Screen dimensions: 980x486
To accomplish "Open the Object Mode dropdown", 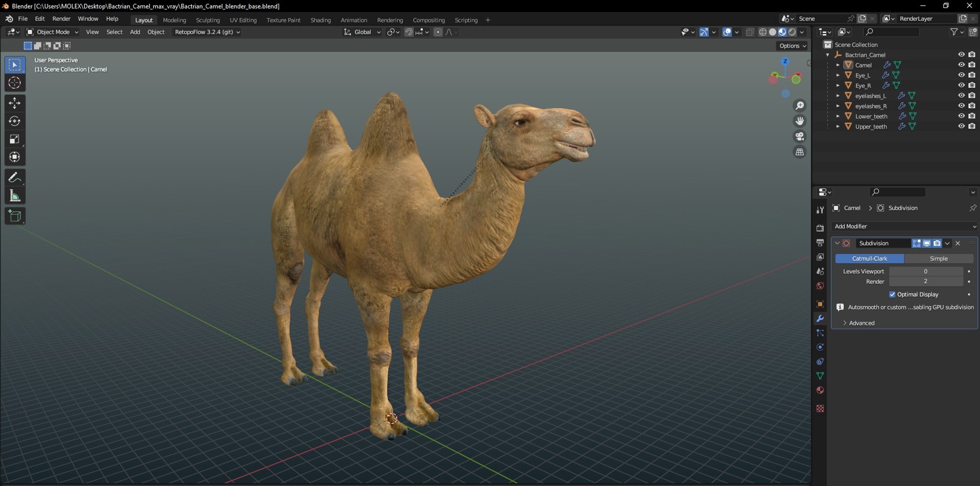I will 52,32.
